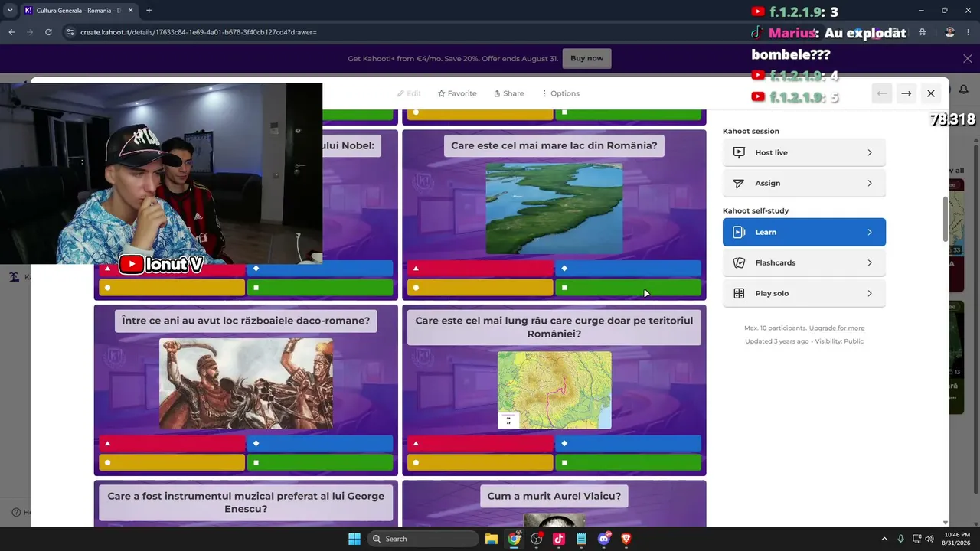Expand the Play solo option chevron
The width and height of the screenshot is (980, 551).
point(870,293)
